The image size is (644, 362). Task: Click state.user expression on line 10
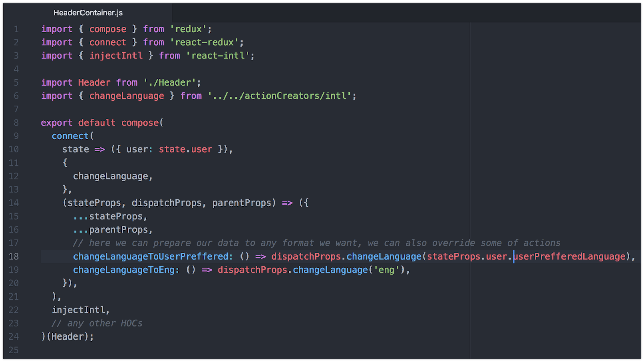[x=185, y=149]
